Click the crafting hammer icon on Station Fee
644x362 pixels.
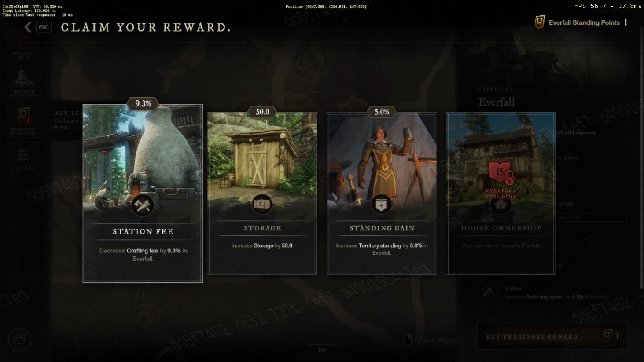(143, 205)
